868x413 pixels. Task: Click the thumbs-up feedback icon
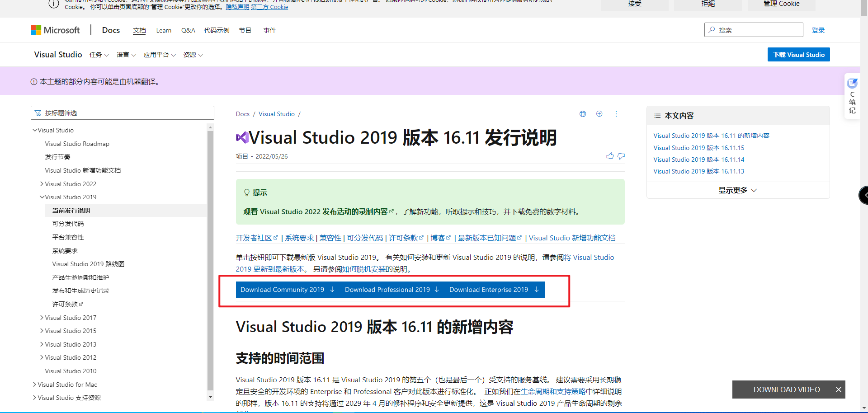pos(610,156)
